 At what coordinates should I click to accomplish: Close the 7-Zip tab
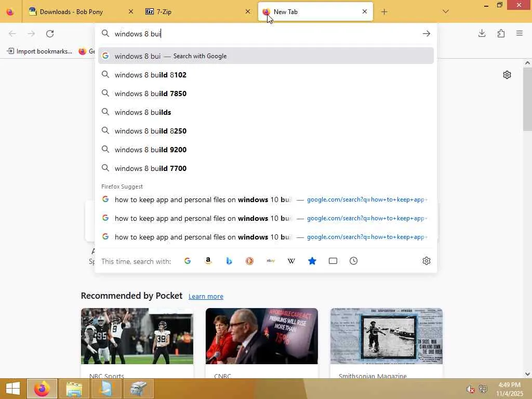248,12
